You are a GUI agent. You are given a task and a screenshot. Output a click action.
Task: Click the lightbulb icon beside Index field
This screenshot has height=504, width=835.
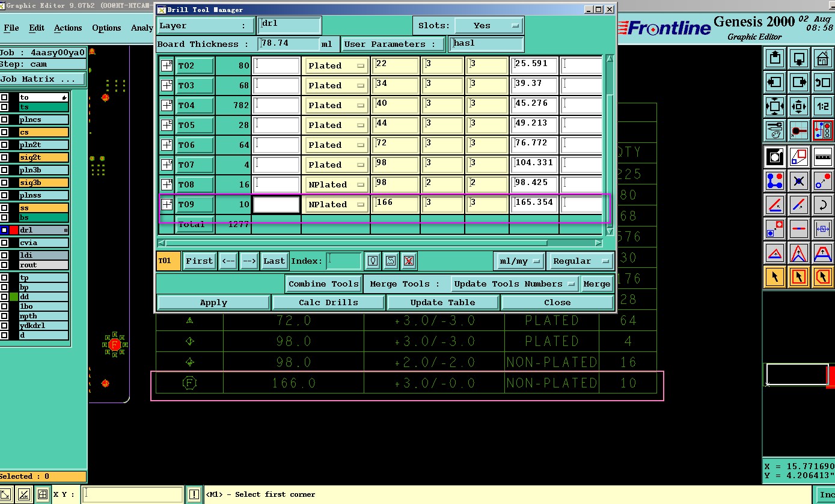tap(373, 261)
